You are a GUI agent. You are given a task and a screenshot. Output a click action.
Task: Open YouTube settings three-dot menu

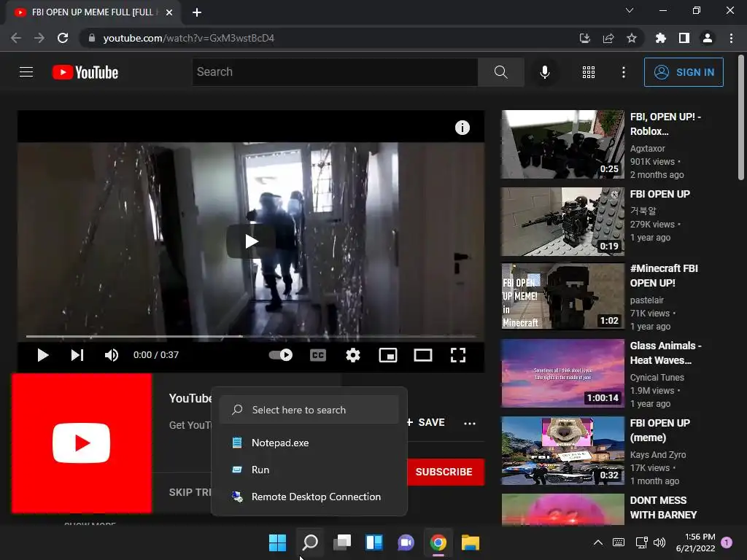click(x=623, y=72)
